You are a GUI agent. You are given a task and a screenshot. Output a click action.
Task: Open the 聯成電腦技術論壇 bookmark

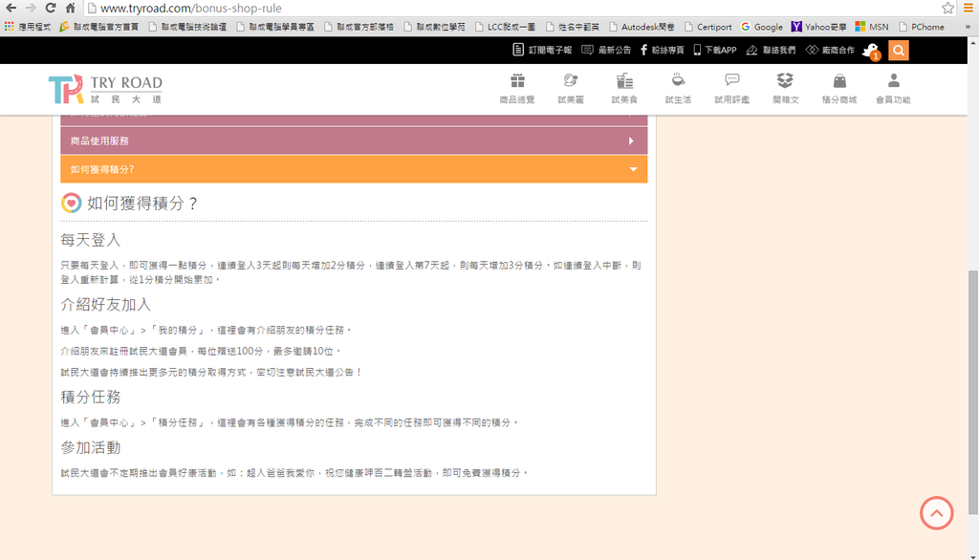pos(188,27)
